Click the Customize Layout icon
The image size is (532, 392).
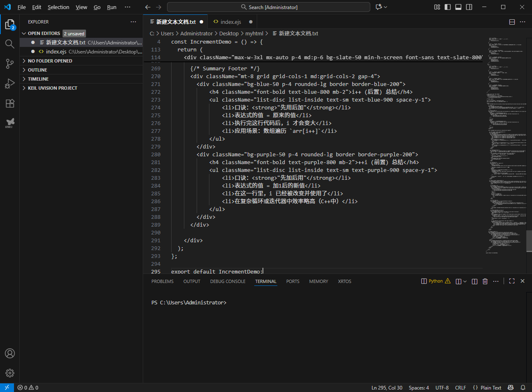437,7
